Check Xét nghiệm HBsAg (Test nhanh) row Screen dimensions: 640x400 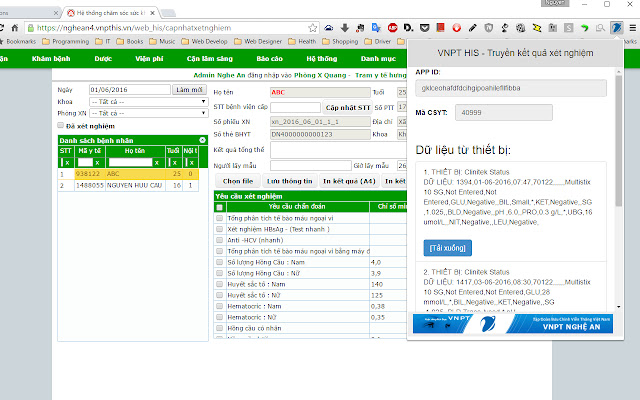[x=220, y=229]
